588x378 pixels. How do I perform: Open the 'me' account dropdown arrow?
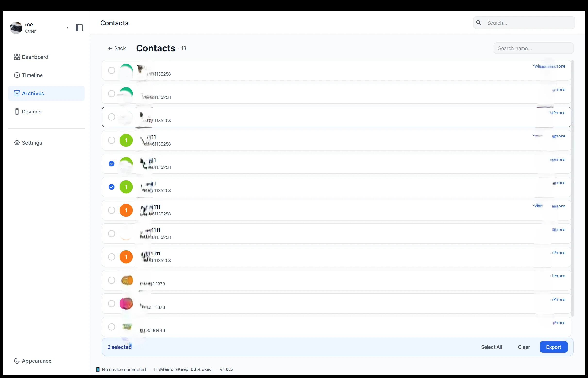click(68, 28)
